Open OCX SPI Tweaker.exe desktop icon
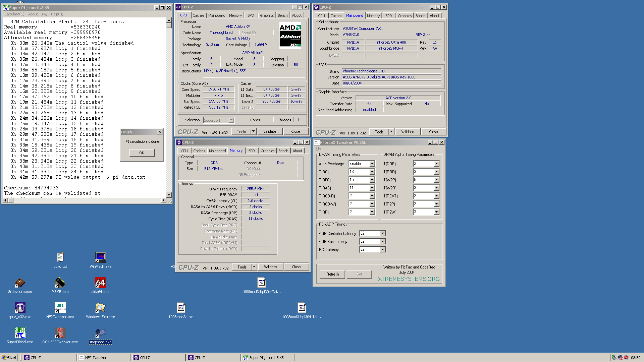Screen dimensions: 644x362 pyautogui.click(x=60, y=336)
